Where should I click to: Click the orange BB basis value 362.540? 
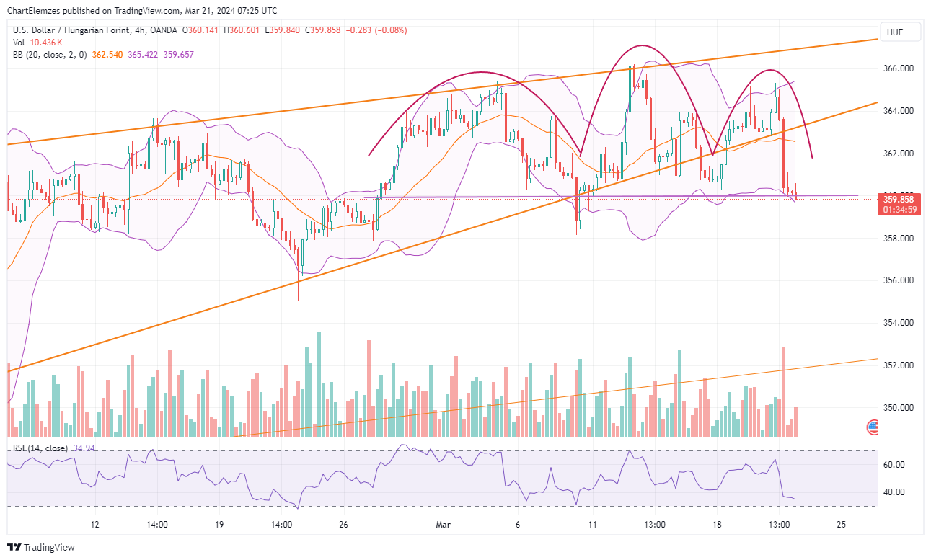click(110, 55)
